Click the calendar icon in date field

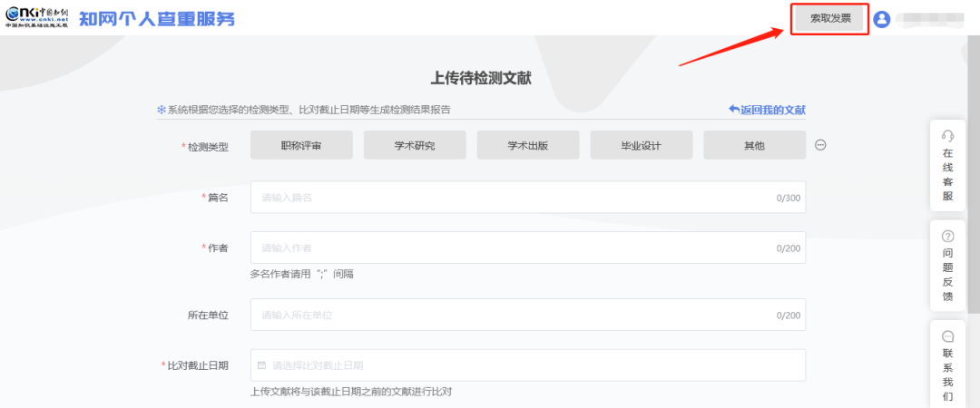[262, 365]
